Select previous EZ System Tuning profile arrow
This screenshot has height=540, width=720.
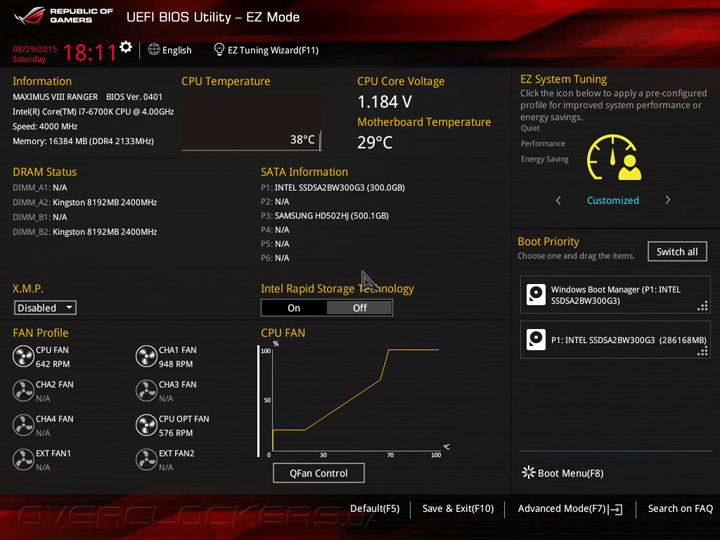tap(558, 200)
